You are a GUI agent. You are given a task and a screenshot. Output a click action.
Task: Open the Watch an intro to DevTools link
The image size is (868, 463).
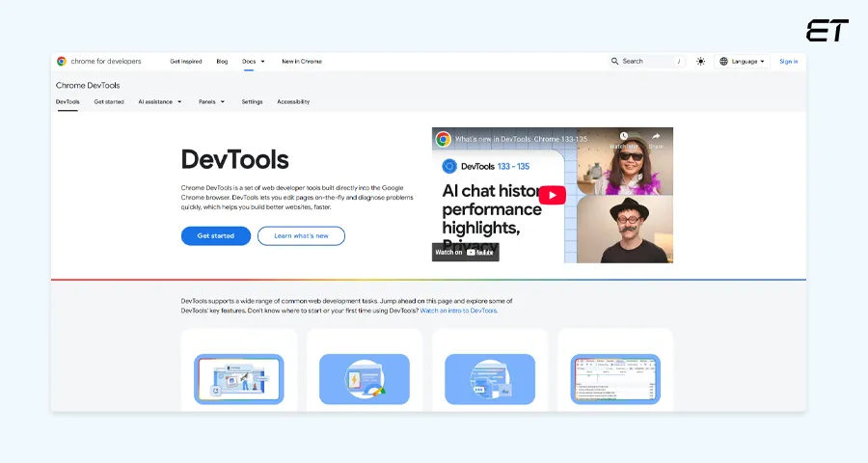(458, 311)
